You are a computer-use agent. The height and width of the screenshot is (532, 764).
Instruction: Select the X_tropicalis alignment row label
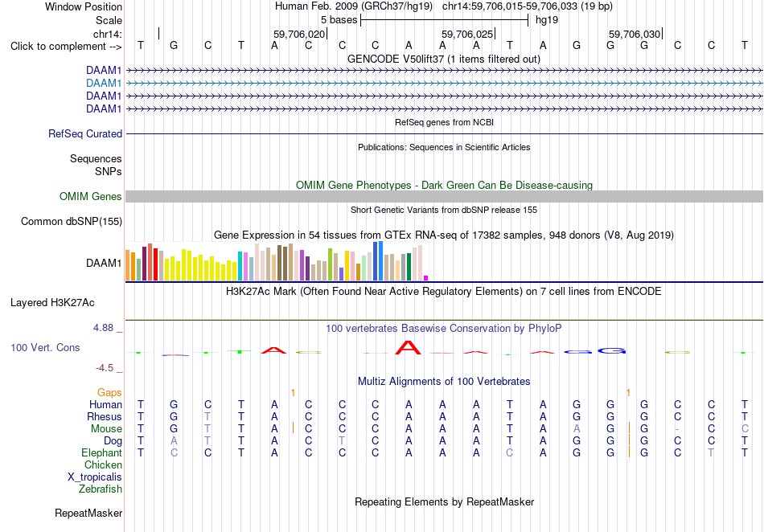95,477
